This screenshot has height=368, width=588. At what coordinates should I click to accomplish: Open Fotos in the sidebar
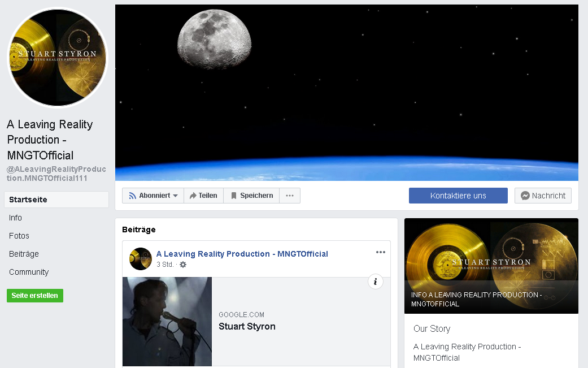[x=19, y=236]
